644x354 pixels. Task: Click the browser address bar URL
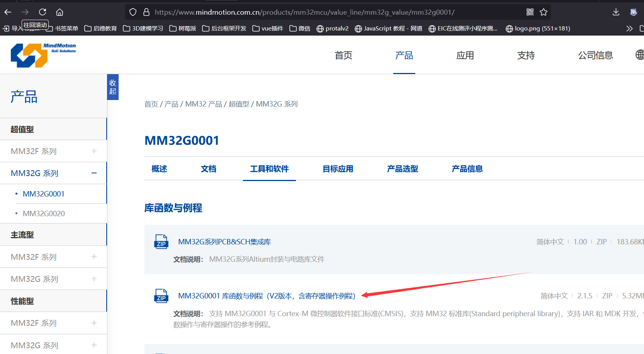(x=304, y=12)
